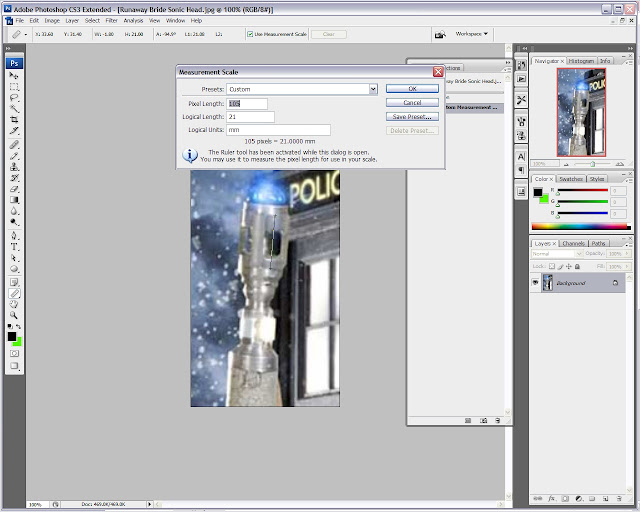The image size is (640, 512).
Task: Click Cancel in Measurement Scale dialog
Action: click(412, 102)
